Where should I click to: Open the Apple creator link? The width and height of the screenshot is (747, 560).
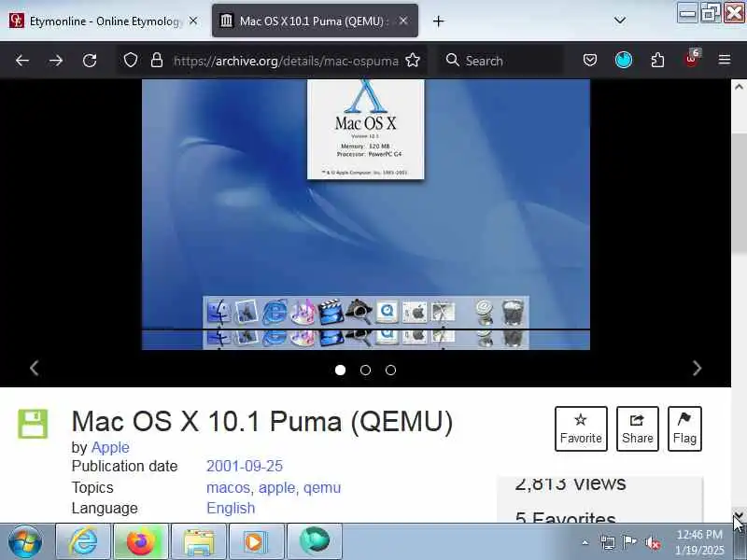[x=110, y=448]
